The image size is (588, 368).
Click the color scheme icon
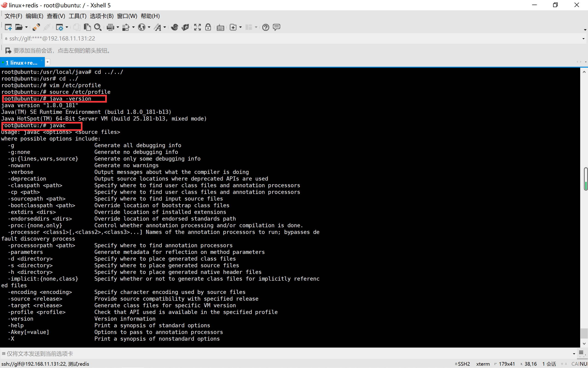tap(126, 27)
